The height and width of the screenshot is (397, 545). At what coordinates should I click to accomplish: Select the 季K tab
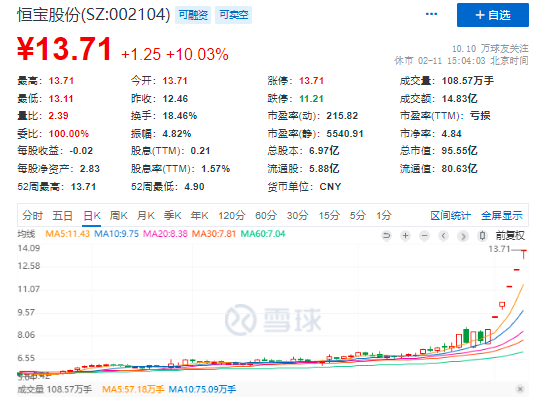(x=173, y=216)
